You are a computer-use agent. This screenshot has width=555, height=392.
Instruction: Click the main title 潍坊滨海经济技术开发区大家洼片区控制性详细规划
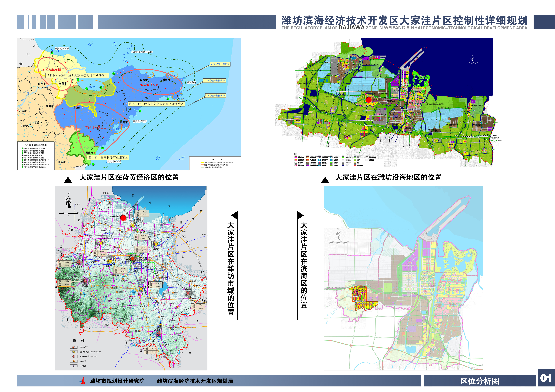[x=404, y=20]
